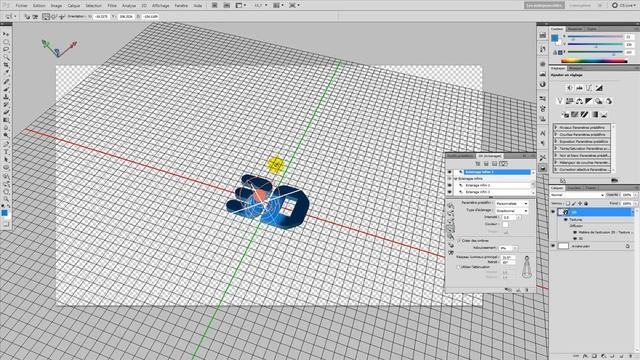Select the Horizontal Type tool
640x360 pixels.
click(x=6, y=152)
